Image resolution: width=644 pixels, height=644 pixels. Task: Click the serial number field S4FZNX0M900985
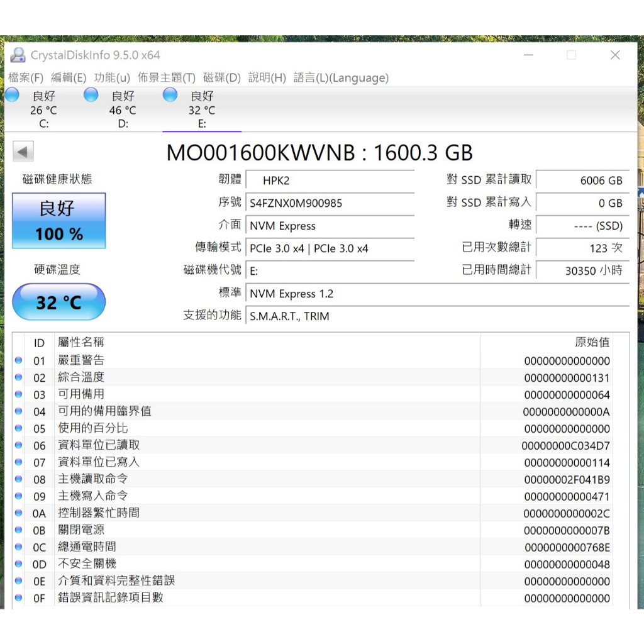[x=330, y=203]
